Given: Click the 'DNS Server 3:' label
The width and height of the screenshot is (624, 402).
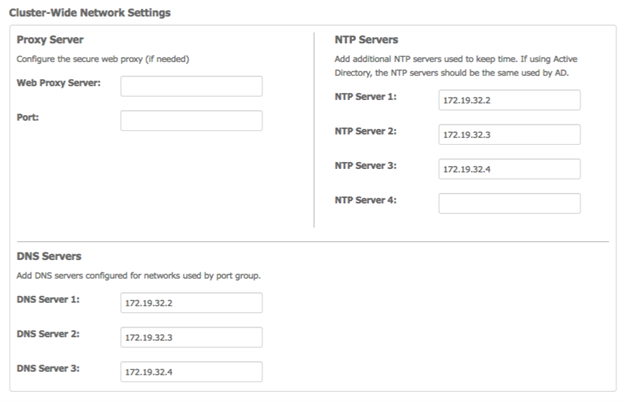Looking at the screenshot, I should (x=48, y=369).
